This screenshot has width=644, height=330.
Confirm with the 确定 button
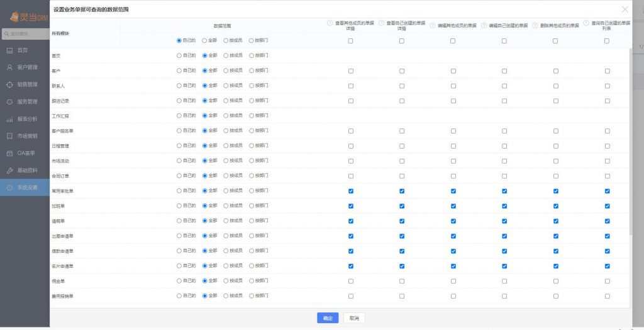(328, 318)
